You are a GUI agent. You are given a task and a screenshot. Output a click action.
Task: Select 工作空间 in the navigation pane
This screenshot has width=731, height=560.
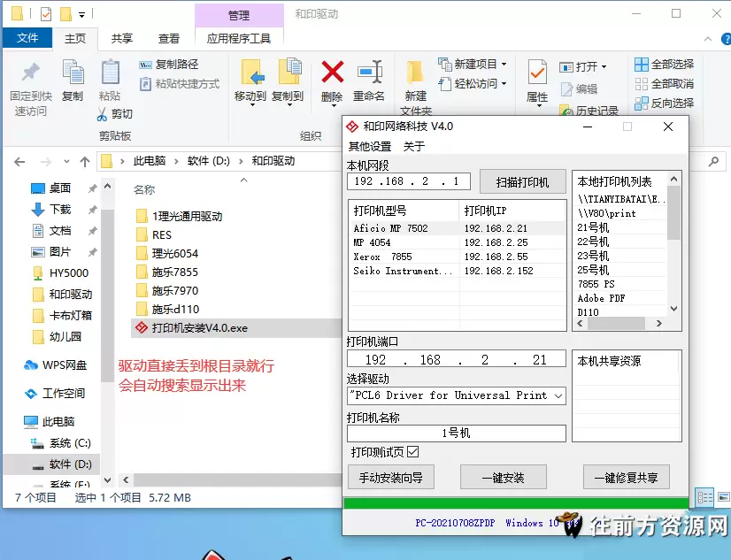pyautogui.click(x=55, y=394)
